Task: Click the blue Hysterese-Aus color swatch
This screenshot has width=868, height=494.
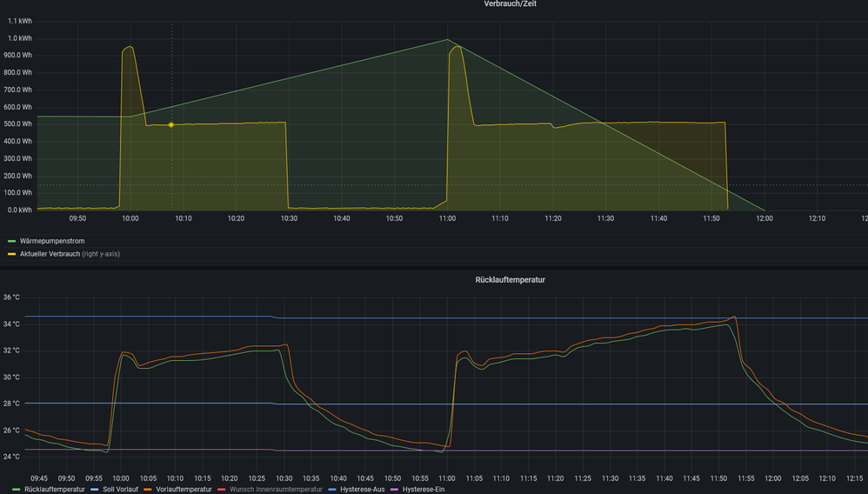Action: point(332,490)
